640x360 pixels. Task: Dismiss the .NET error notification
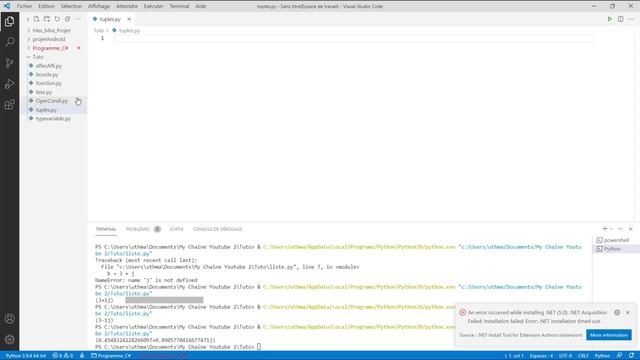coord(627,313)
